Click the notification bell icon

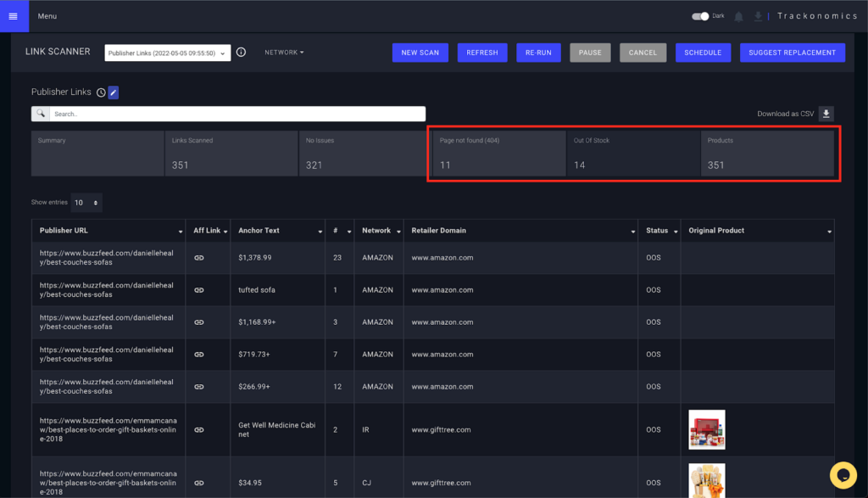(x=739, y=16)
